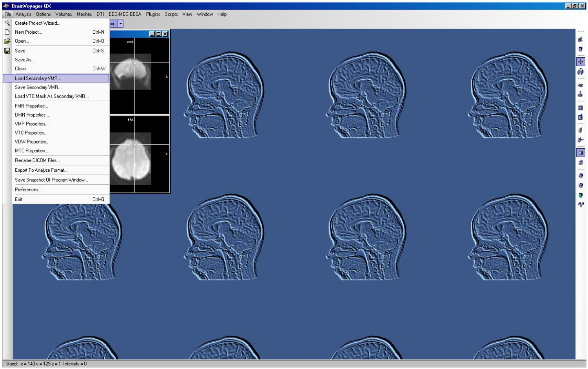Viewport: 588px width, 369px height.
Task: Click the 'Intensity = 0' status bar text
Action: point(75,364)
